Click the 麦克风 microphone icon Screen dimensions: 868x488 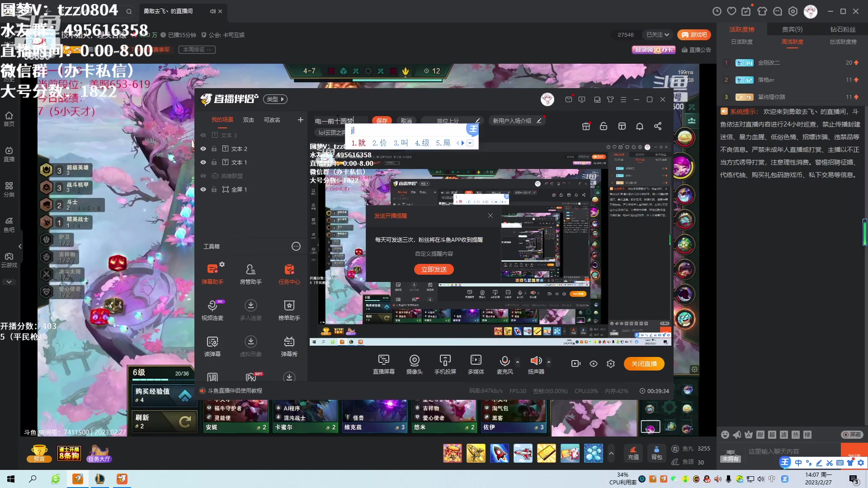pyautogui.click(x=505, y=361)
